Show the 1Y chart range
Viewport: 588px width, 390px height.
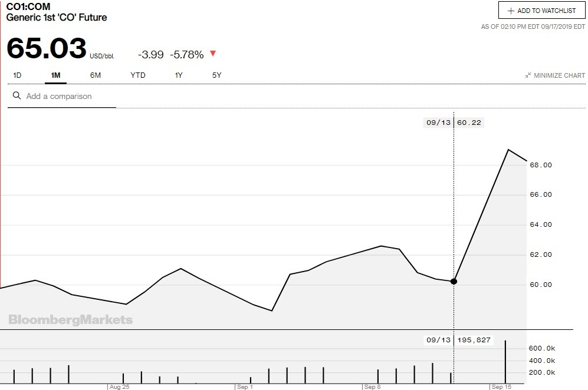[x=179, y=75]
